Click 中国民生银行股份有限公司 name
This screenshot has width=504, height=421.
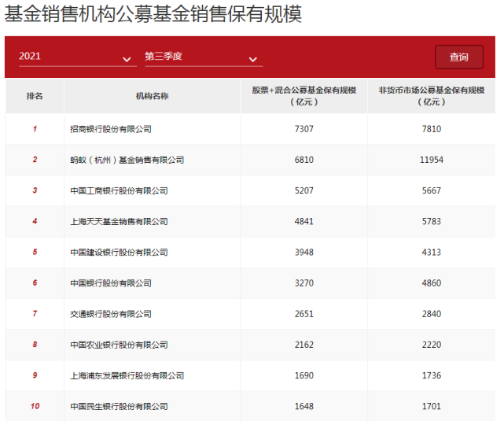point(119,407)
